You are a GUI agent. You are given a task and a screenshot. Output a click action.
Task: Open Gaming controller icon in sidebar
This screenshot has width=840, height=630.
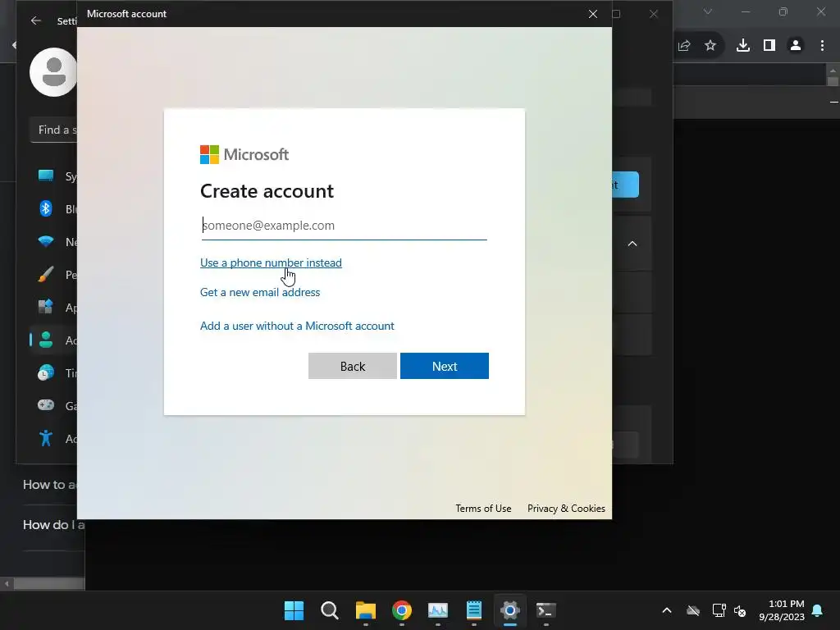pos(46,405)
